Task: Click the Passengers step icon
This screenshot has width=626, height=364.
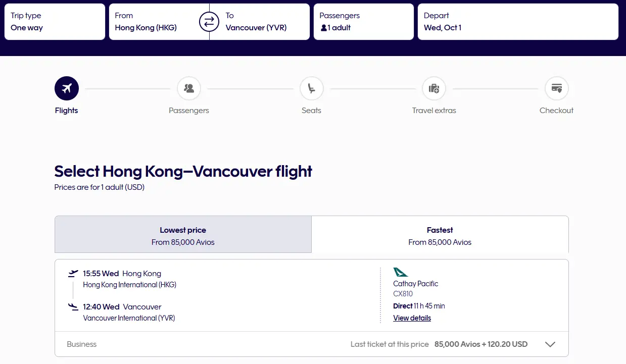Action: 189,89
